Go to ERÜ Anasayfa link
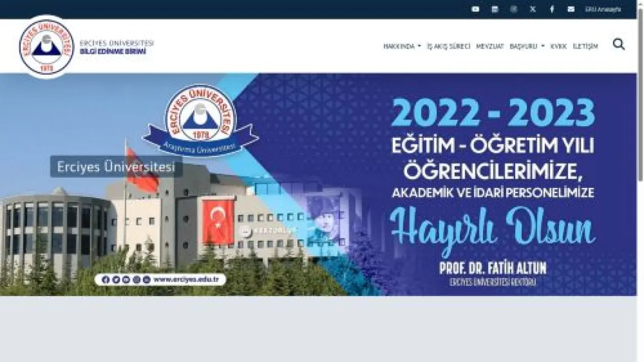This screenshot has width=644, height=362. (603, 9)
